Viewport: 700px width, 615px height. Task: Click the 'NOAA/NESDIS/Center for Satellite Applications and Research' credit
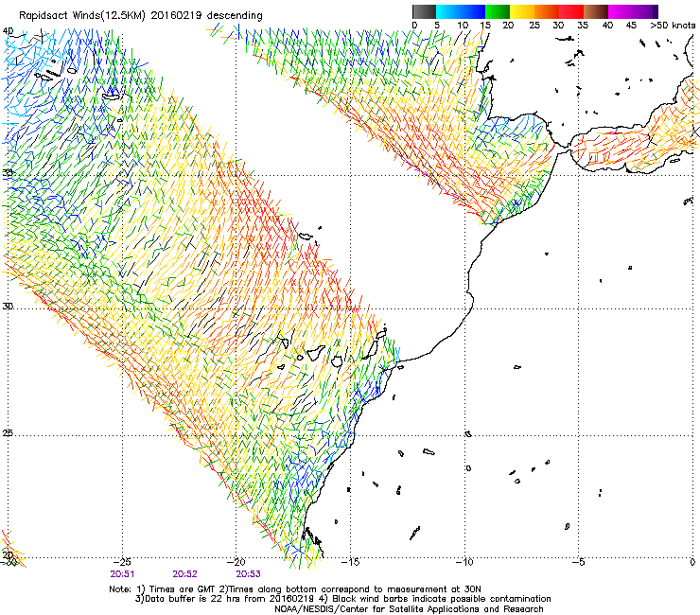point(409,609)
